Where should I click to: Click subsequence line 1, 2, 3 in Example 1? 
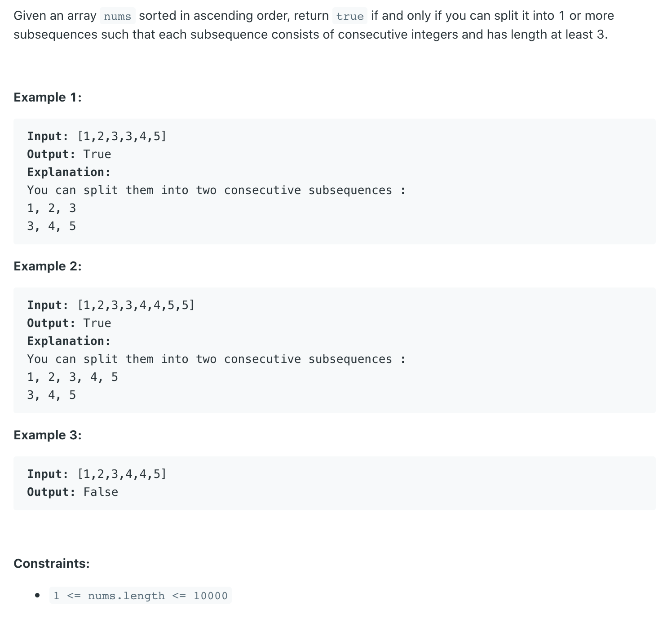(x=51, y=208)
